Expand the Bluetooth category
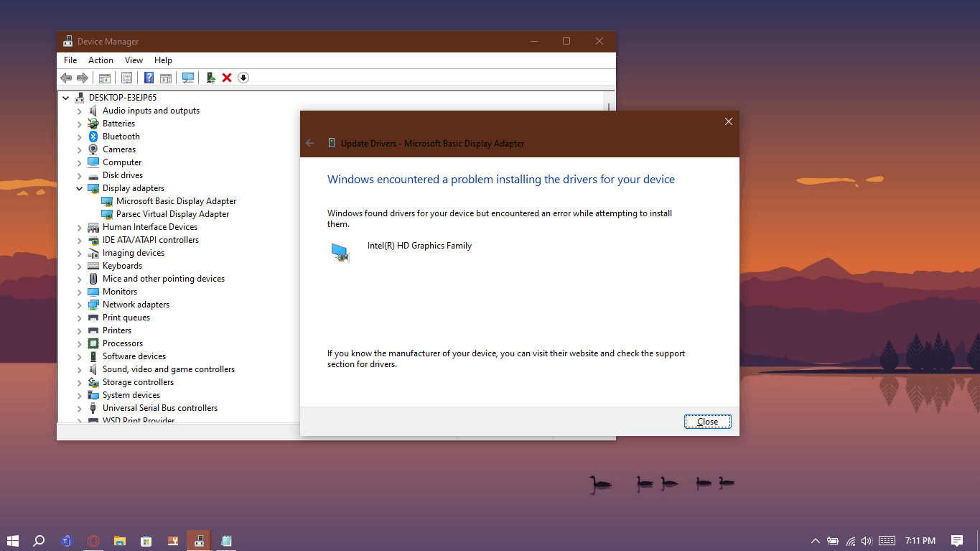 click(x=80, y=136)
